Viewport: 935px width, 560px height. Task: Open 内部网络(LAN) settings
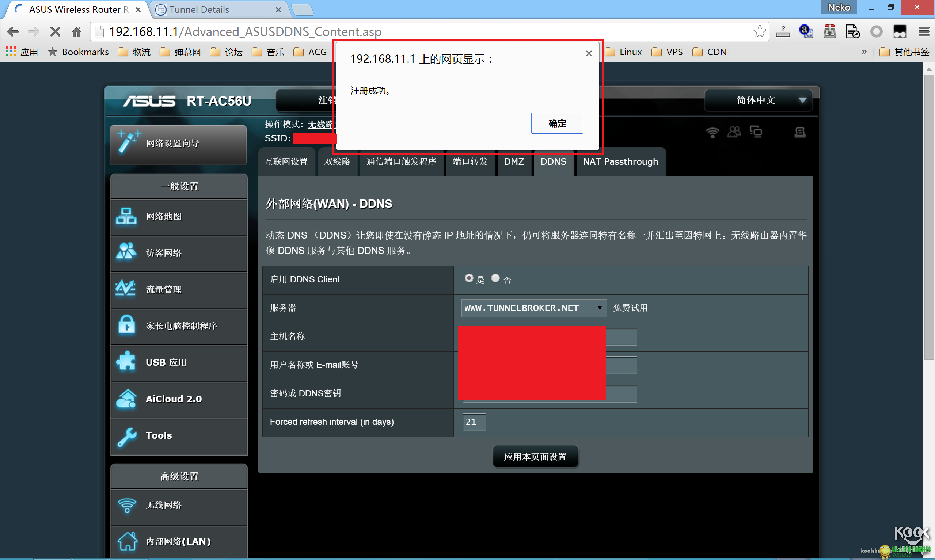(179, 542)
